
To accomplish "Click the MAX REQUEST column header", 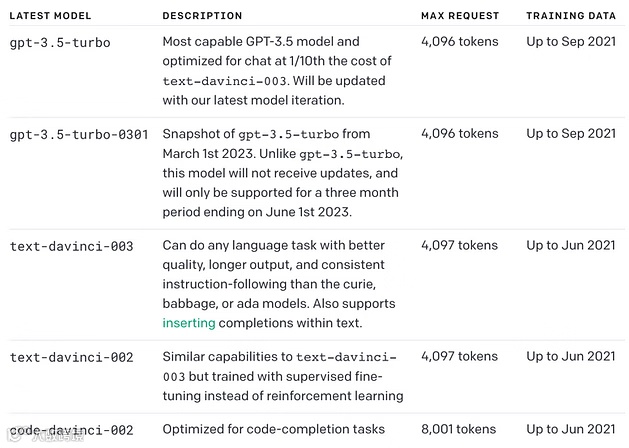I will pos(459,16).
